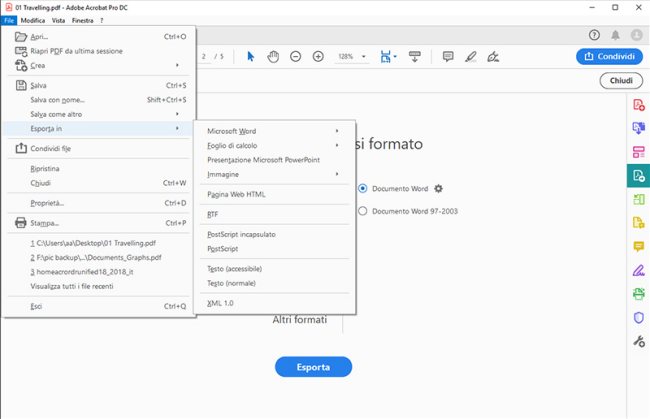Open help question mark icon
Viewport: 650px width, 419px height.
(x=594, y=35)
